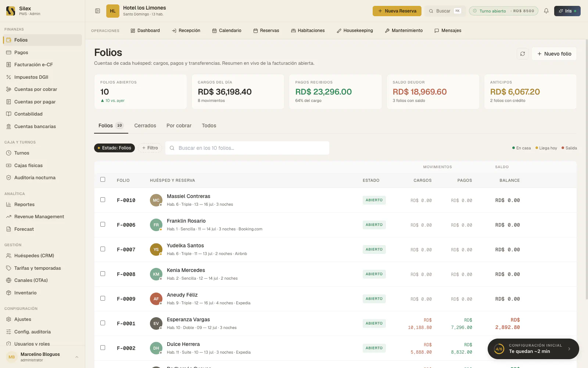
Task: Check the F-0001 Esperanza Vargas row
Action: (x=103, y=323)
